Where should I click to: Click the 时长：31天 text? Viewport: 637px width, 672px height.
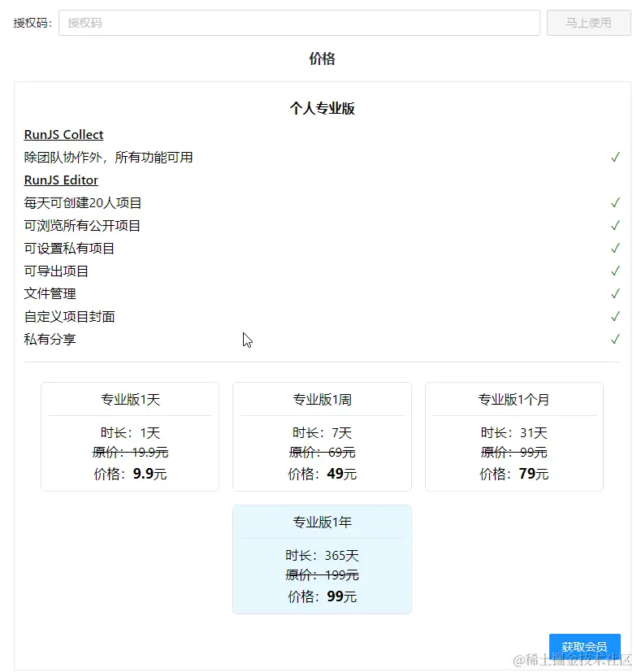(x=514, y=433)
